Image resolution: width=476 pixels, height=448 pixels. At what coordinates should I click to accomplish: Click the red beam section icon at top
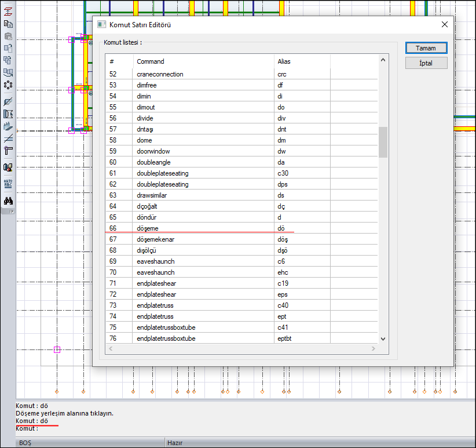[x=8, y=11]
